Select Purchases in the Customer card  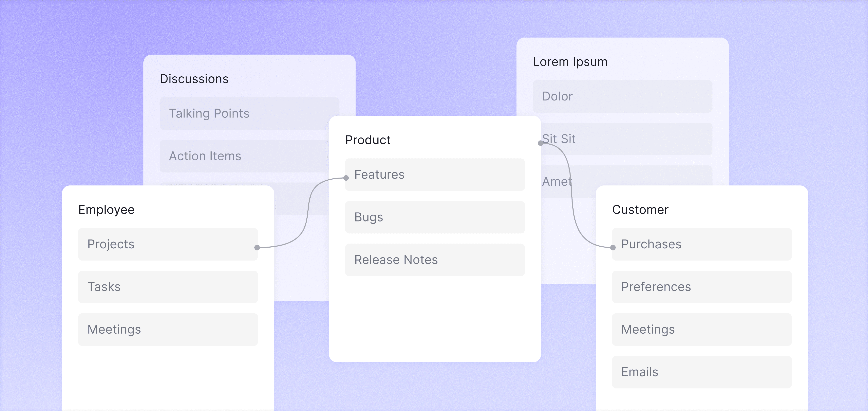coord(702,244)
